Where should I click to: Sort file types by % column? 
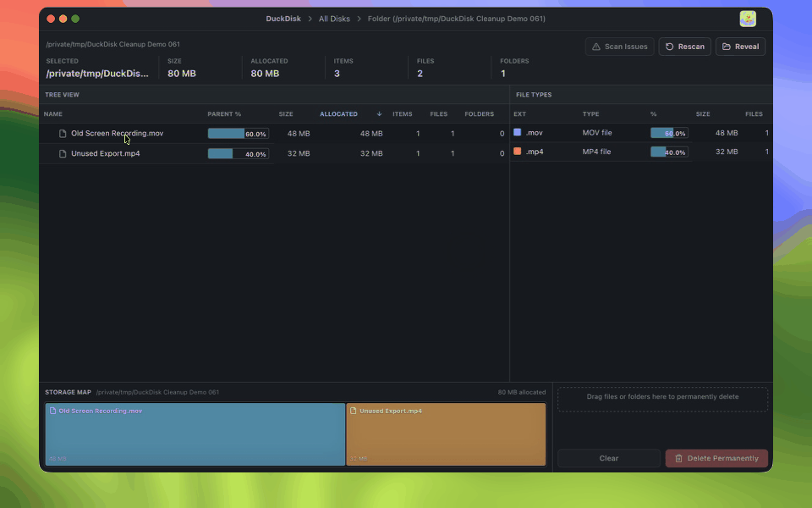point(654,114)
